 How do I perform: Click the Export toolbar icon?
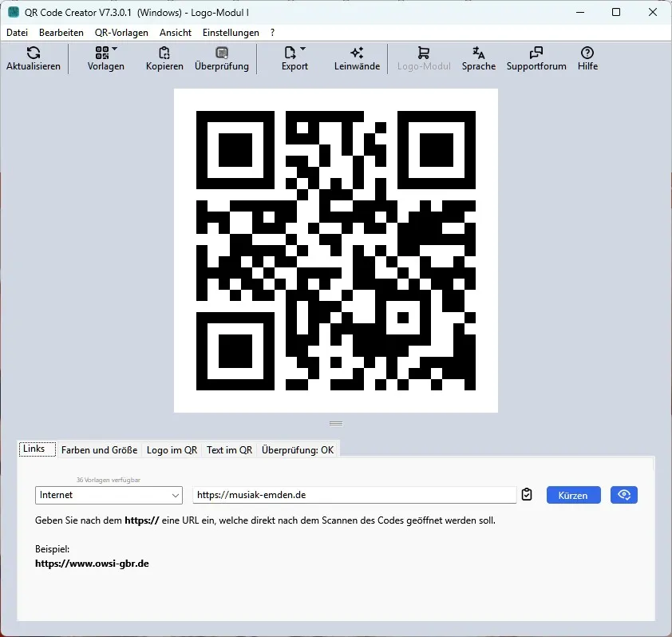pos(291,53)
